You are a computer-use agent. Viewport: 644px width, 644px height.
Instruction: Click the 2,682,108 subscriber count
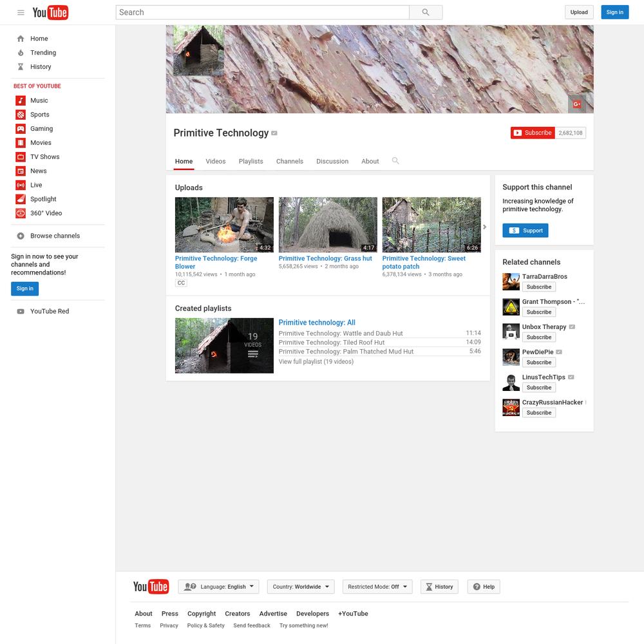[571, 133]
